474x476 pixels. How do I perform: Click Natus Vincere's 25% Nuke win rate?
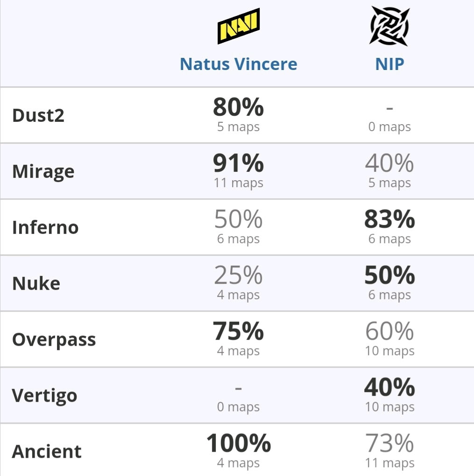(239, 275)
